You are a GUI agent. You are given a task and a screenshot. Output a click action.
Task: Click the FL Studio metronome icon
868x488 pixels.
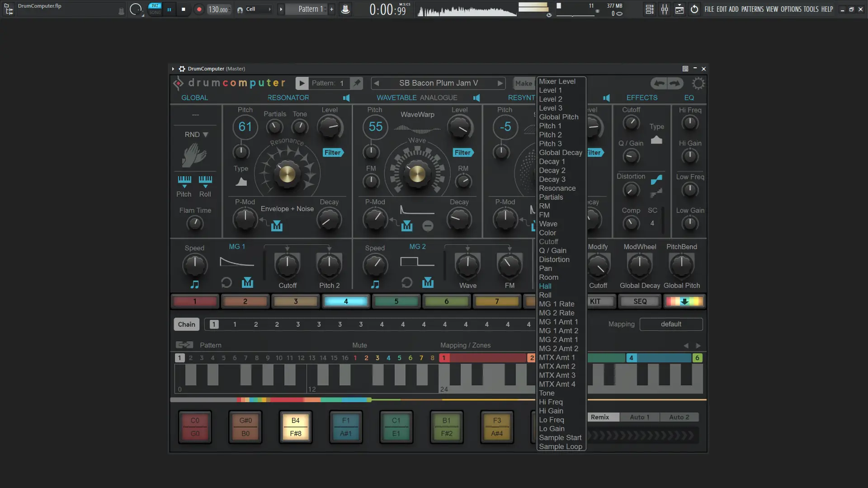tap(345, 9)
